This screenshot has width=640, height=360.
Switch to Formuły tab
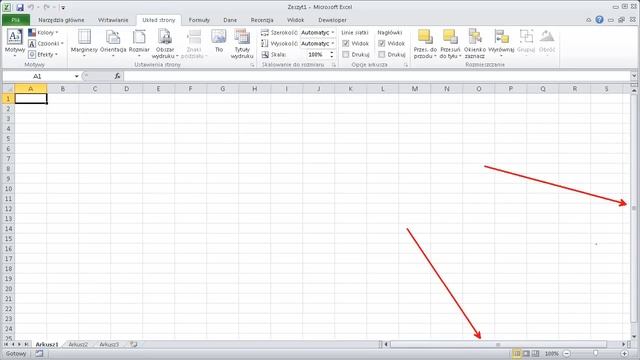coord(199,20)
